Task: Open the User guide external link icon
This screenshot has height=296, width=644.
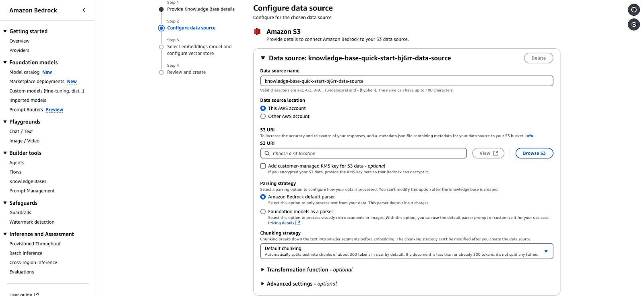Action: [x=36, y=294]
